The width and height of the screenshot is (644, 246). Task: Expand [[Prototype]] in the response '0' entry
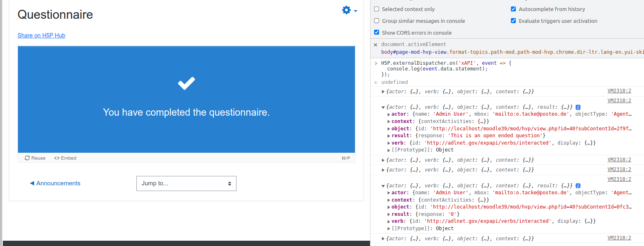coord(389,228)
